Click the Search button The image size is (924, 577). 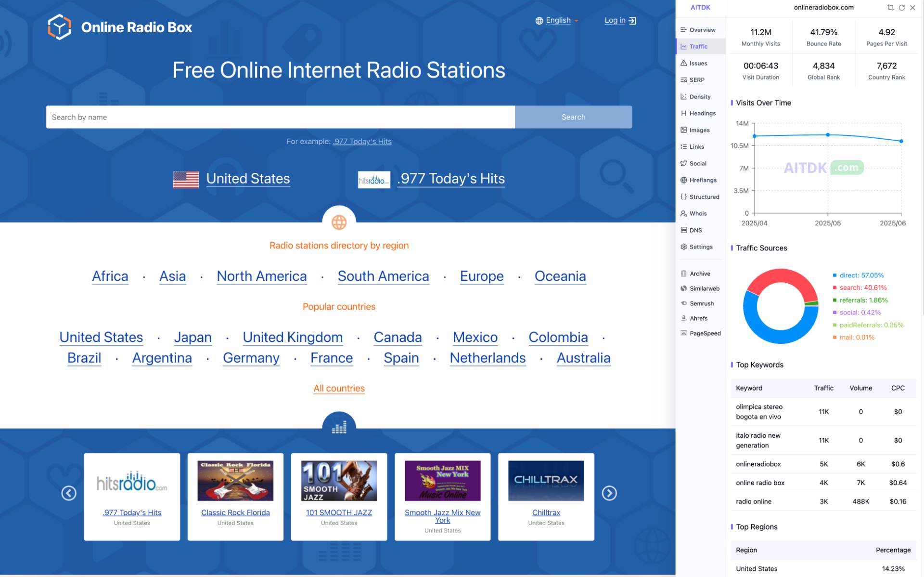(573, 117)
